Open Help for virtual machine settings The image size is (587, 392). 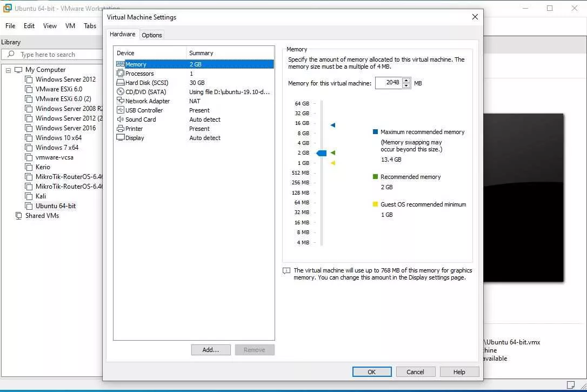459,372
